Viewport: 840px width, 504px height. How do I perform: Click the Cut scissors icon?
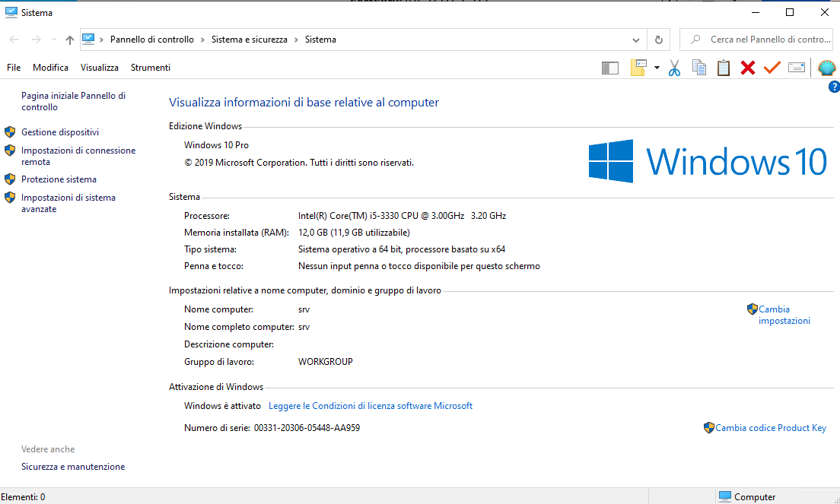tap(674, 68)
